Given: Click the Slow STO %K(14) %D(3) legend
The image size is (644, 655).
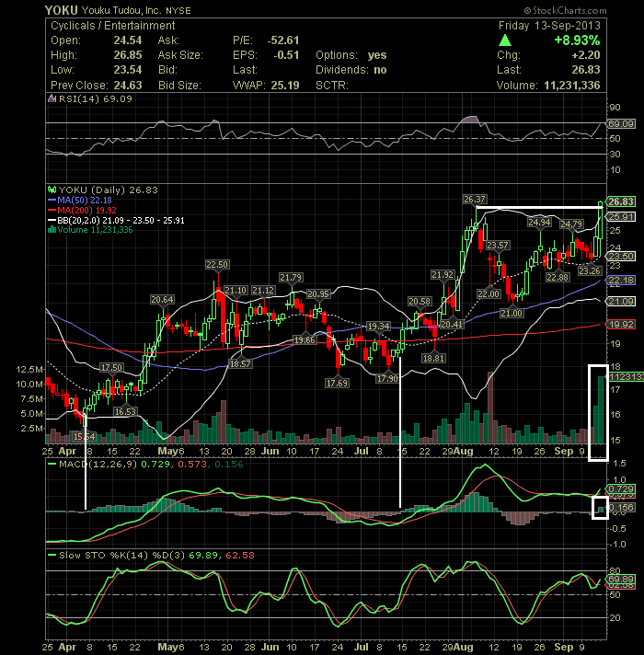Looking at the screenshot, I should click(x=151, y=555).
